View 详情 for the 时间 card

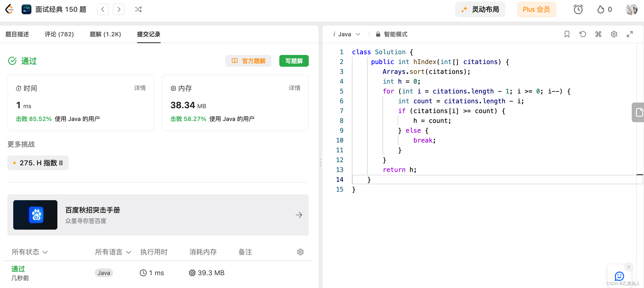140,88
